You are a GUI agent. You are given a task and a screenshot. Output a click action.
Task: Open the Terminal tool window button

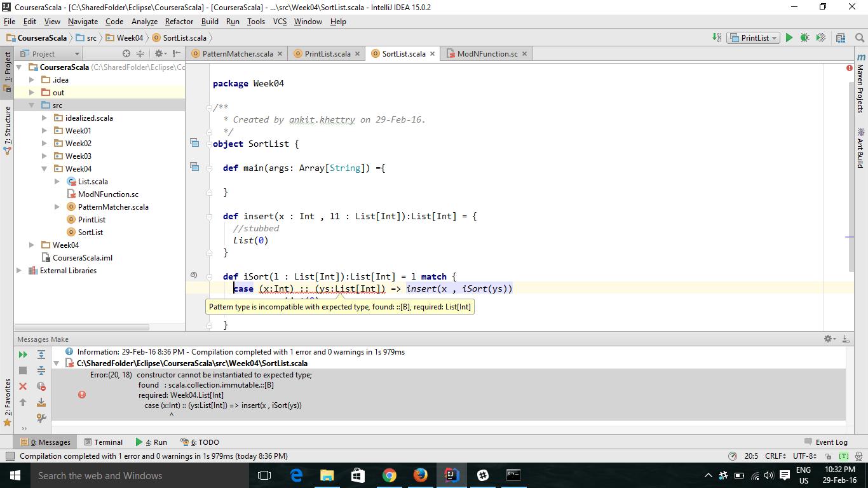pyautogui.click(x=102, y=442)
